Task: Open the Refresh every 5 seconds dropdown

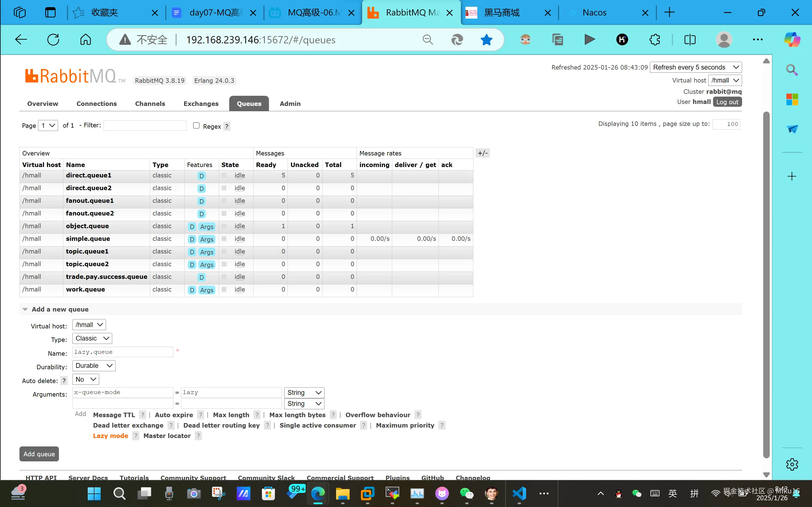Action: pos(696,67)
